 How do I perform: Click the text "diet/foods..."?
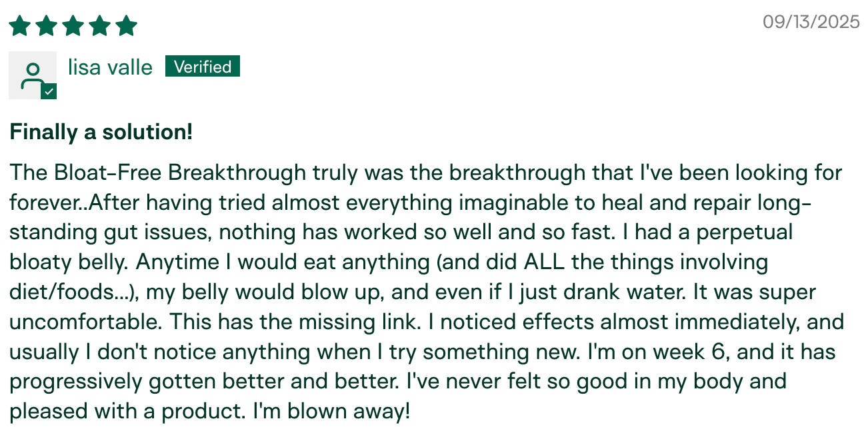click(68, 292)
